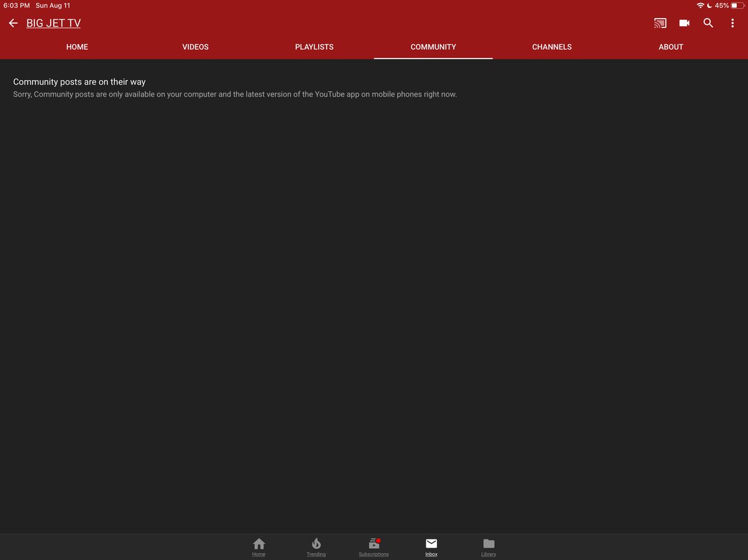
Task: Open the three-dot more options menu
Action: pyautogui.click(x=732, y=23)
